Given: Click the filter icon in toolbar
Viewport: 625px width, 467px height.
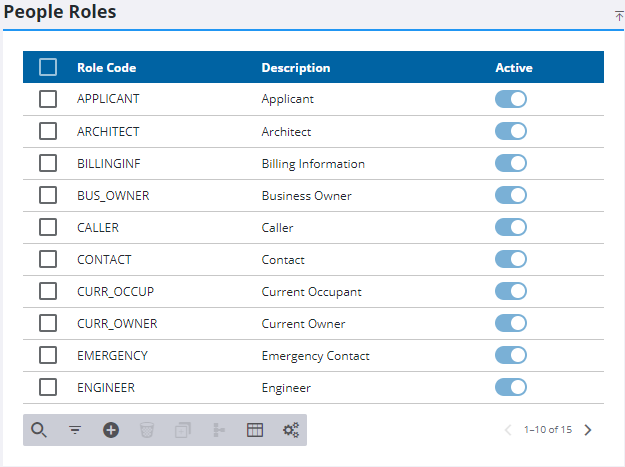Looking at the screenshot, I should (x=75, y=430).
